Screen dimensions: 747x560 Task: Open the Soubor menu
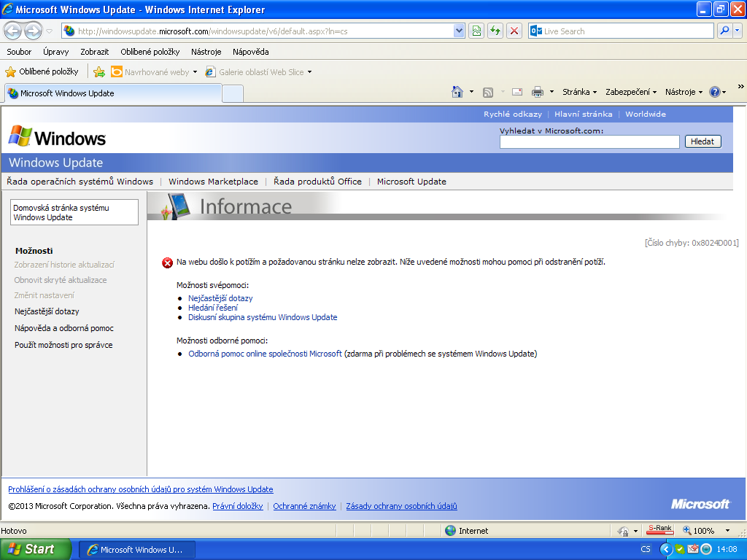19,52
